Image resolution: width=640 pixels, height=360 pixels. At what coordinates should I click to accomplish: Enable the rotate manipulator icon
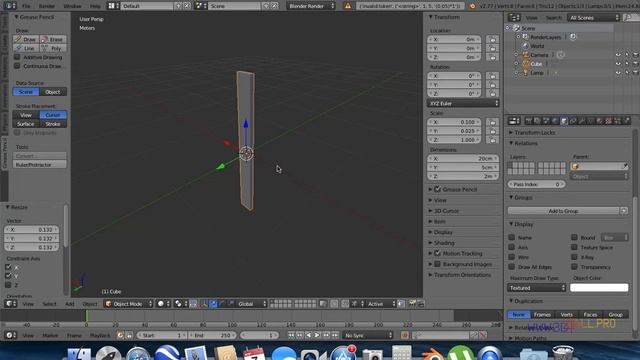pyautogui.click(x=222, y=304)
